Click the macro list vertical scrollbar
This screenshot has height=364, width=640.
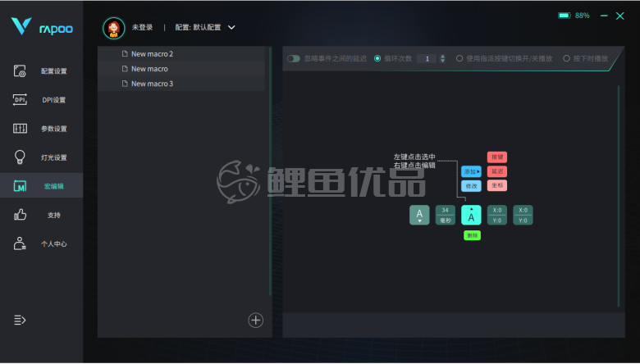(270, 171)
